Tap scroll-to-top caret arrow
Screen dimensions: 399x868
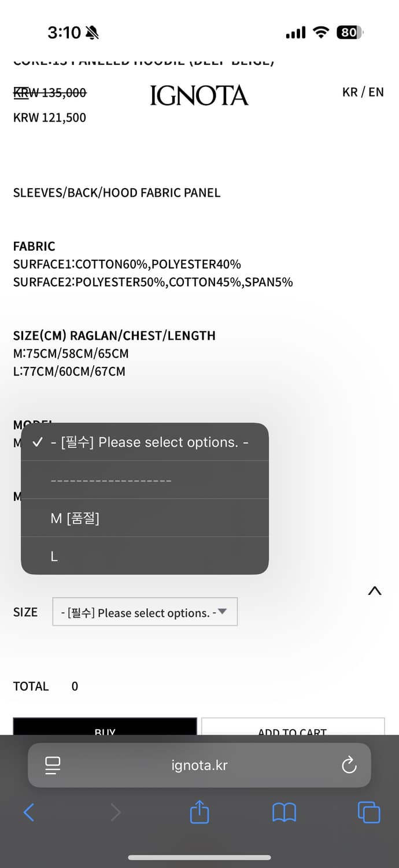375,591
